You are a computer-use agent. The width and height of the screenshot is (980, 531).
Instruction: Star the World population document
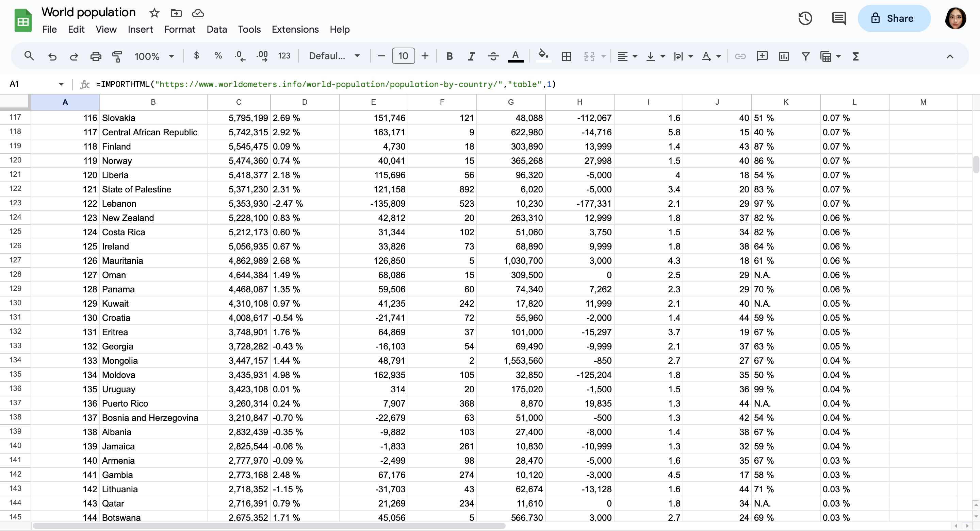(x=154, y=13)
